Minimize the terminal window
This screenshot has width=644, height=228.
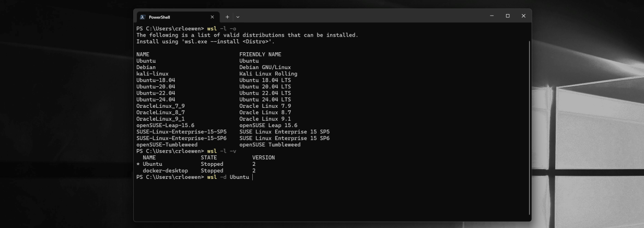491,16
